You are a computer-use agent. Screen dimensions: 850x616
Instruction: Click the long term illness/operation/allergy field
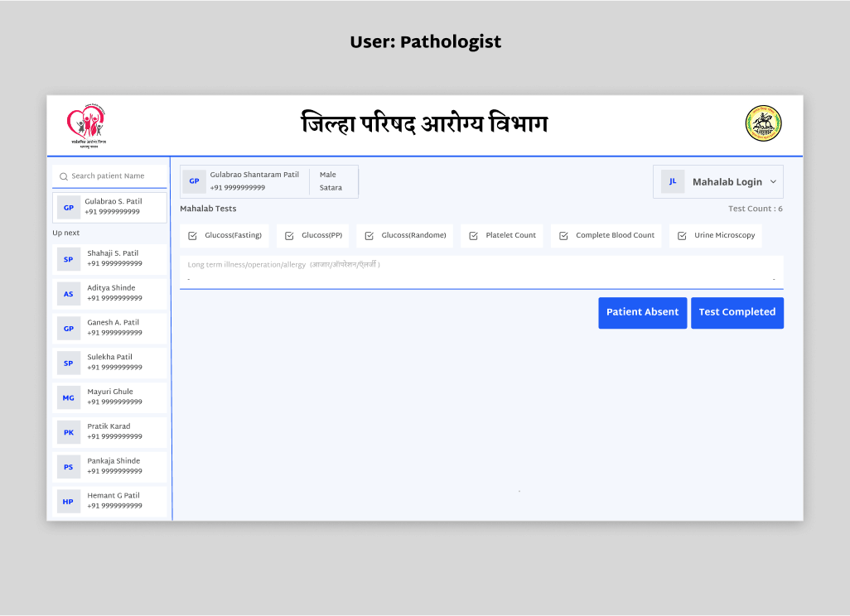tap(481, 272)
